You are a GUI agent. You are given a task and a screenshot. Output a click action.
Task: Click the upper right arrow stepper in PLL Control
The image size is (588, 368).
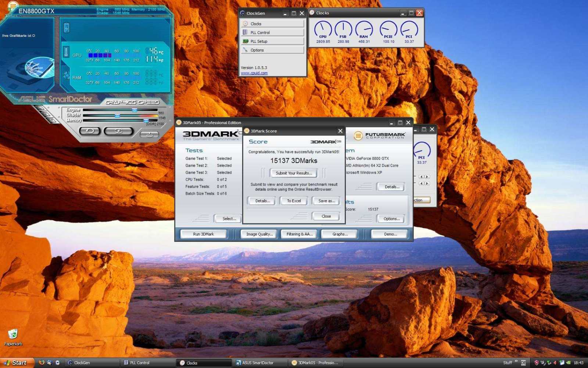coord(427,177)
